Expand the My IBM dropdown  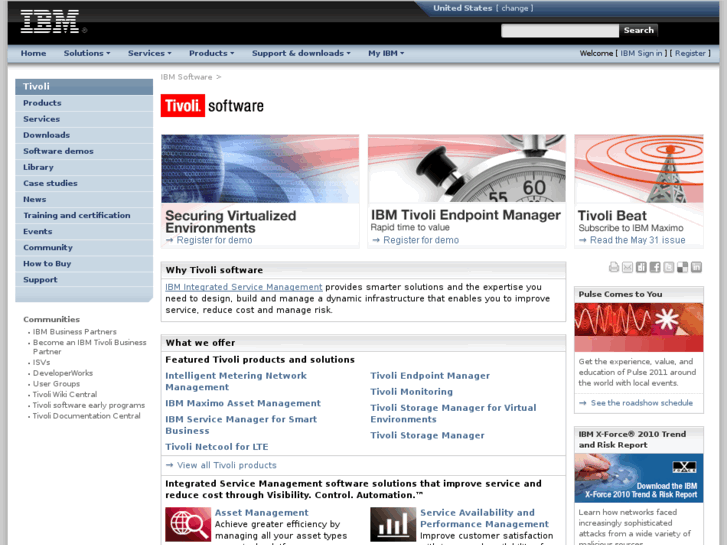click(x=386, y=53)
